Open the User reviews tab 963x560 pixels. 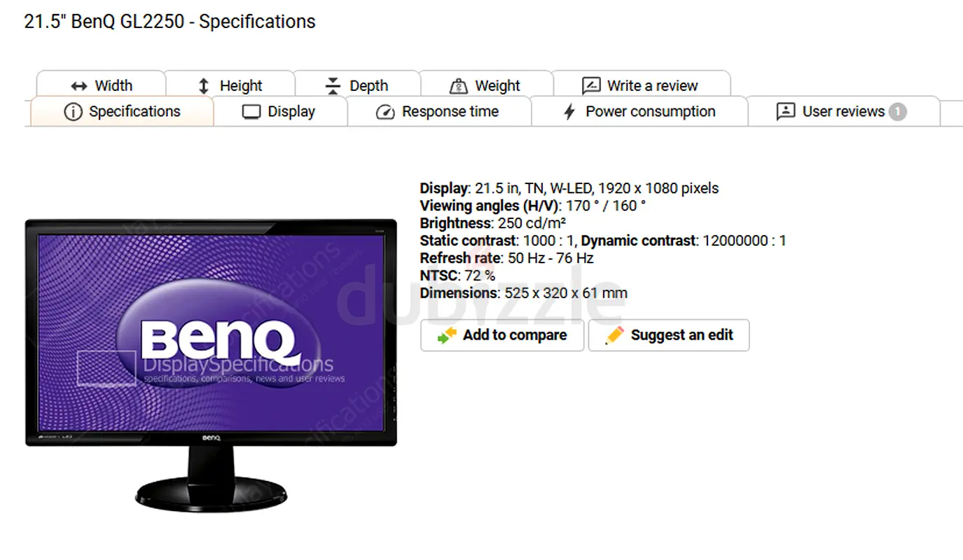(x=843, y=111)
